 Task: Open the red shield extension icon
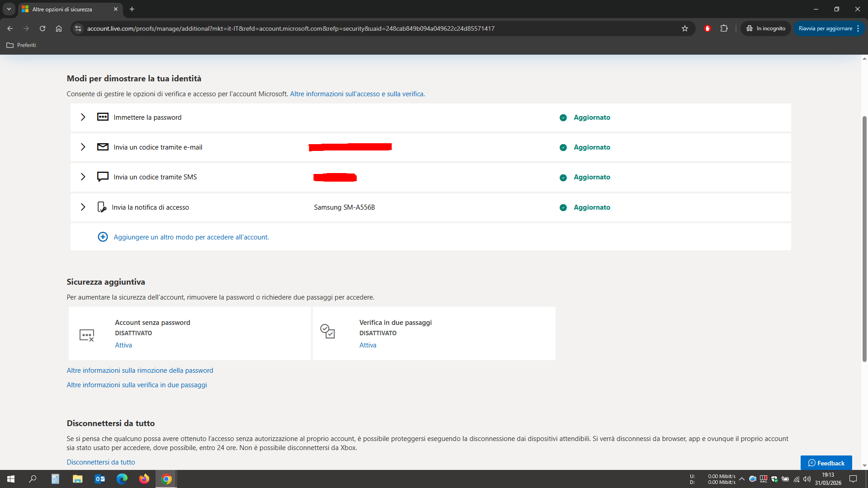click(x=708, y=28)
